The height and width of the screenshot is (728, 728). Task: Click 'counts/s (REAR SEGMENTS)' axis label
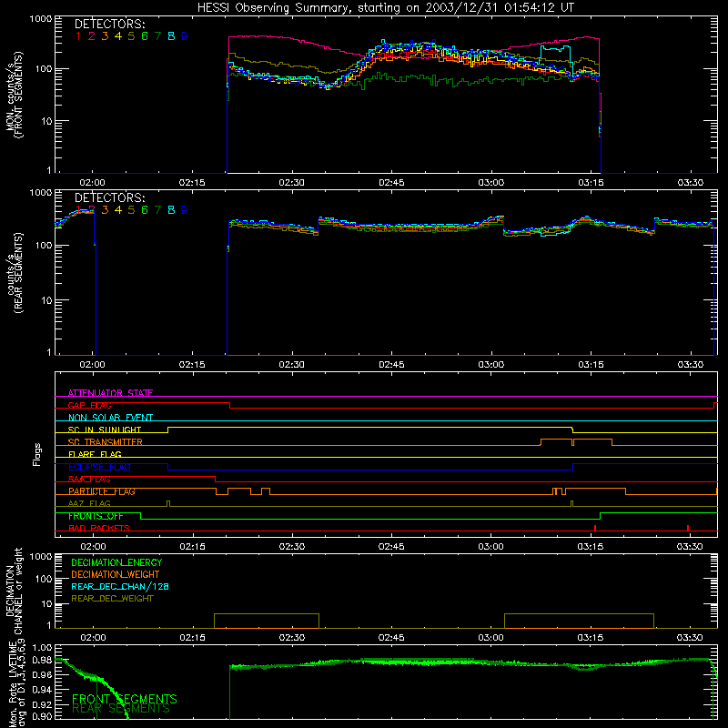[x=14, y=273]
